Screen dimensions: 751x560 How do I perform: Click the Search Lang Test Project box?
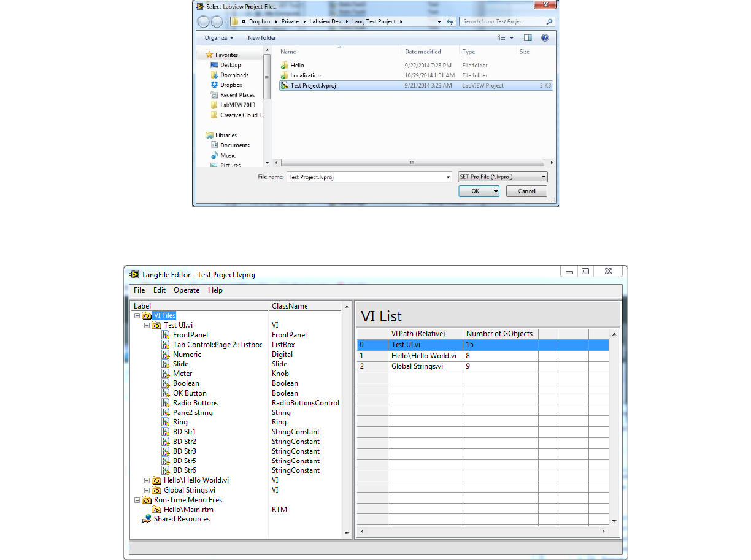[x=507, y=21]
